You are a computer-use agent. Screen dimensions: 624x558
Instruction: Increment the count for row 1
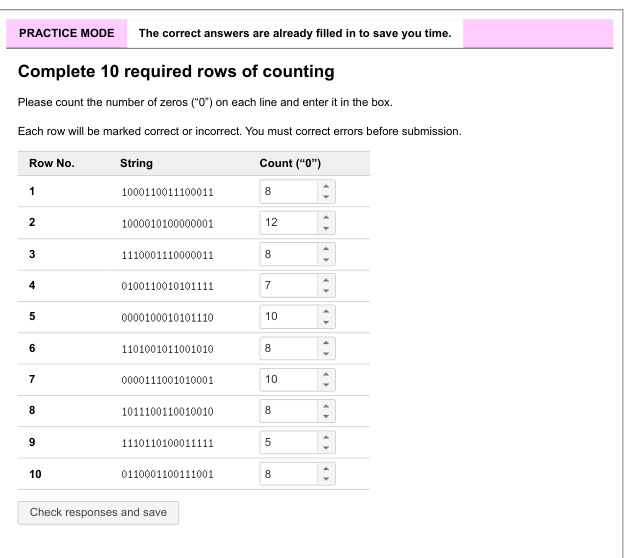pos(326,184)
